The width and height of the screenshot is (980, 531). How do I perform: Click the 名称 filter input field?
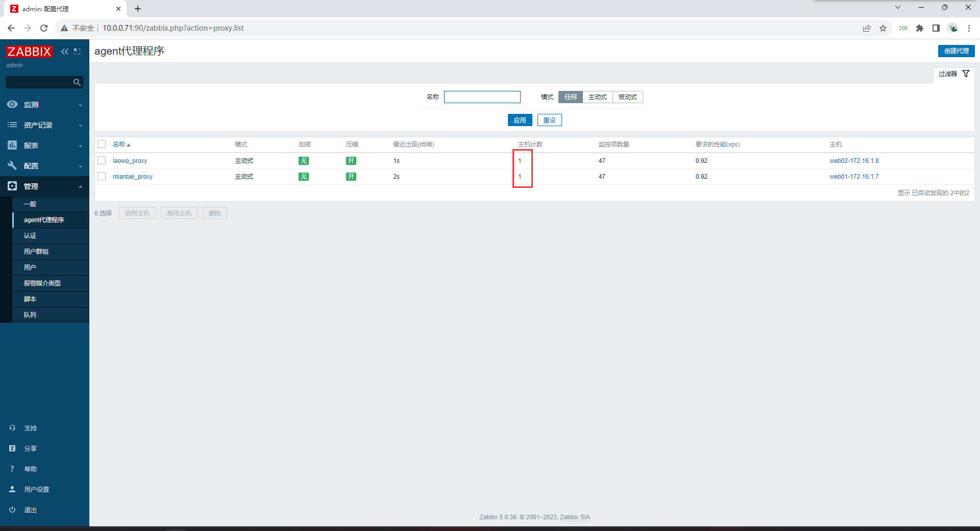point(482,97)
